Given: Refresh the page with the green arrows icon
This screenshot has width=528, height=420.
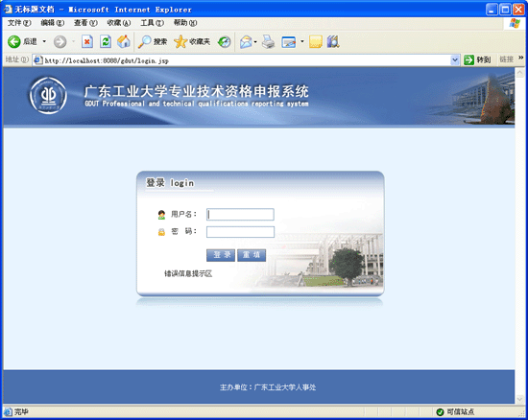Looking at the screenshot, I should [106, 41].
